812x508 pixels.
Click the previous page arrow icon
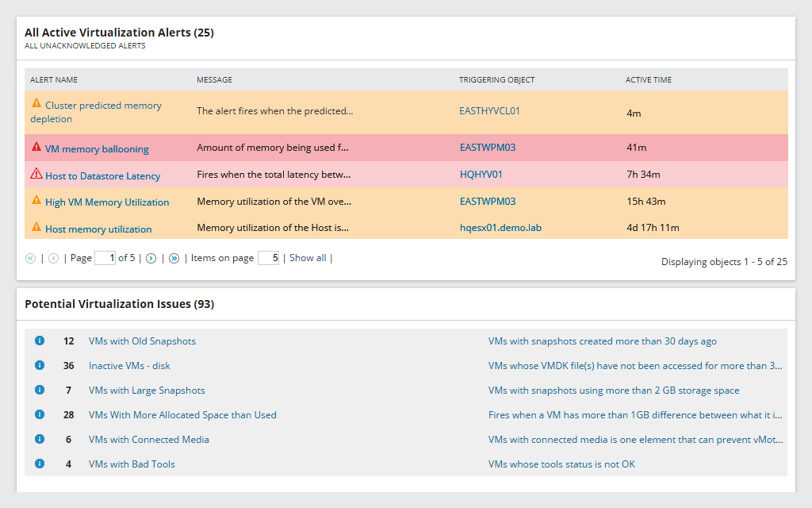point(53,257)
